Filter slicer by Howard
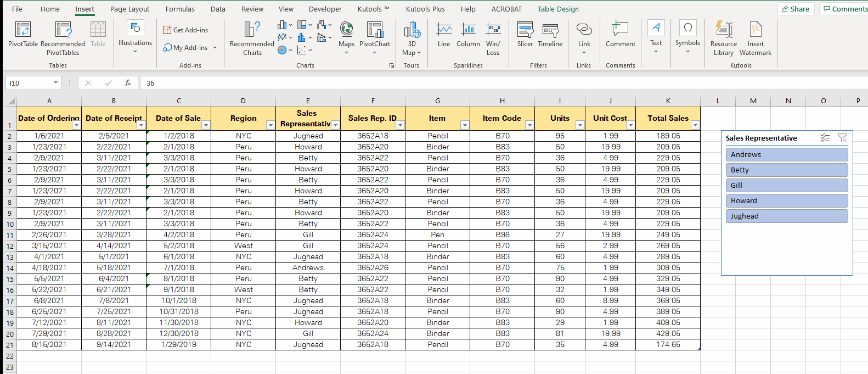The image size is (868, 374). pyautogui.click(x=787, y=200)
